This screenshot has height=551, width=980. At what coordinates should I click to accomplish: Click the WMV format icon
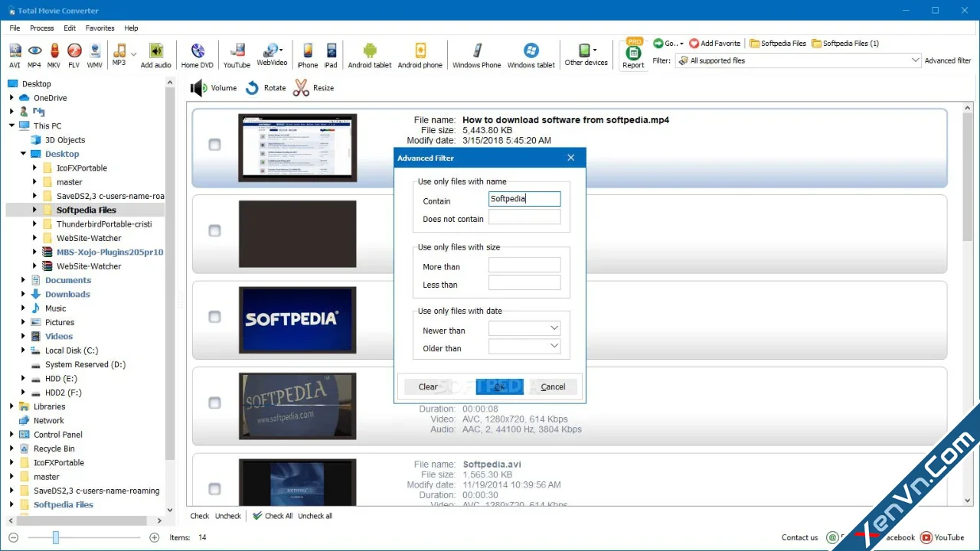(94, 55)
